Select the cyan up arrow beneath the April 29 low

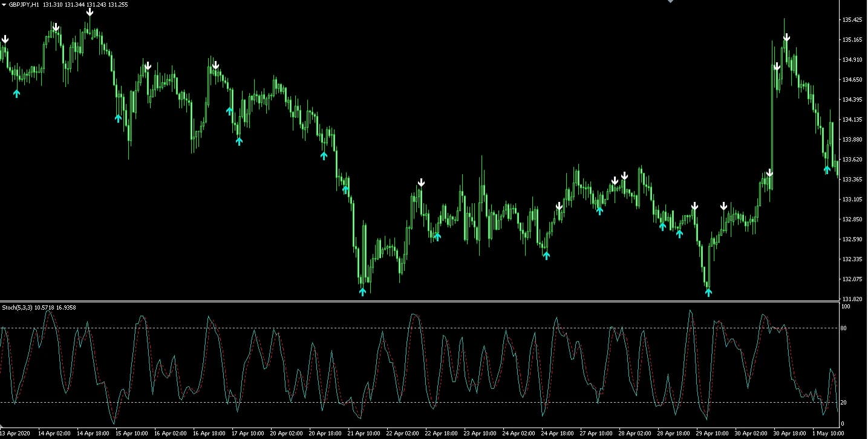click(x=708, y=293)
